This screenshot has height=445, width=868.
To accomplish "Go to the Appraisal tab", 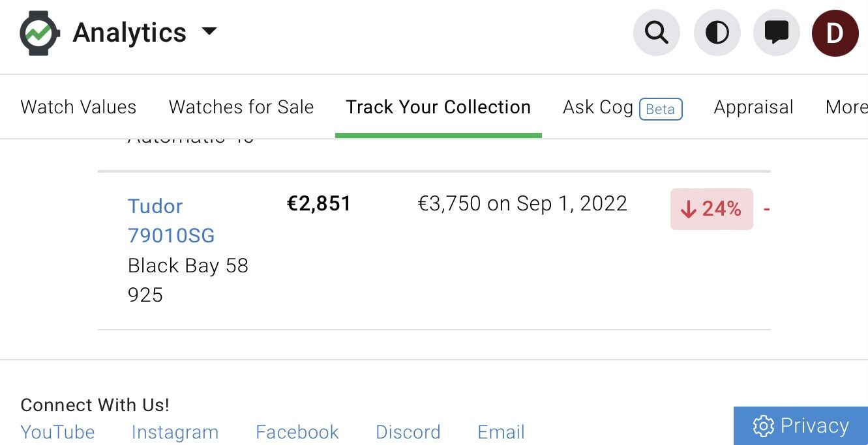I will (x=753, y=107).
